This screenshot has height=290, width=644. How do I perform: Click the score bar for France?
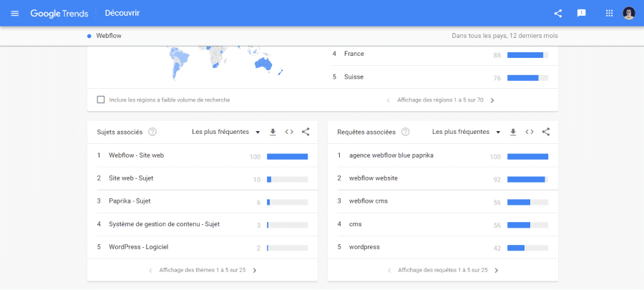[x=528, y=55]
